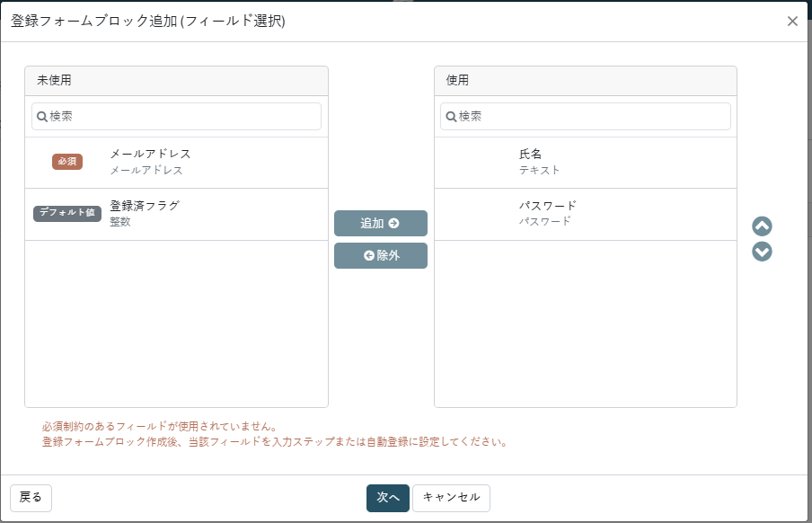
Task: Click the デフォルト値 badge
Action: 67,213
